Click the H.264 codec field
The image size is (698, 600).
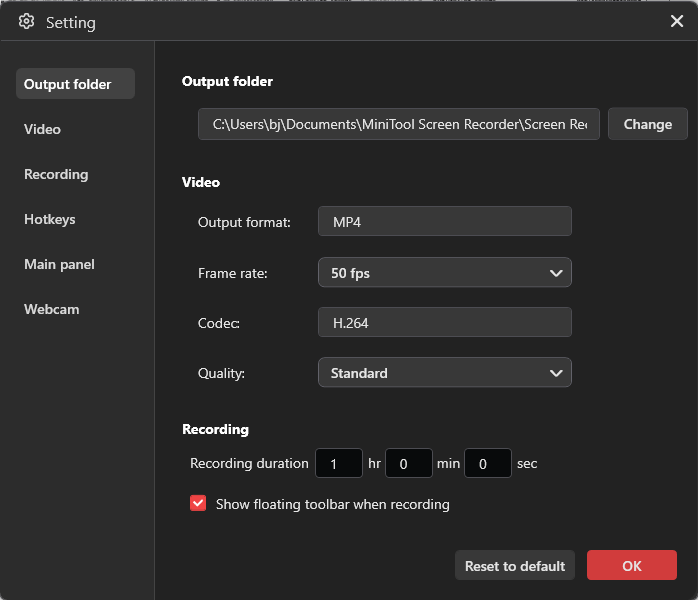point(444,322)
